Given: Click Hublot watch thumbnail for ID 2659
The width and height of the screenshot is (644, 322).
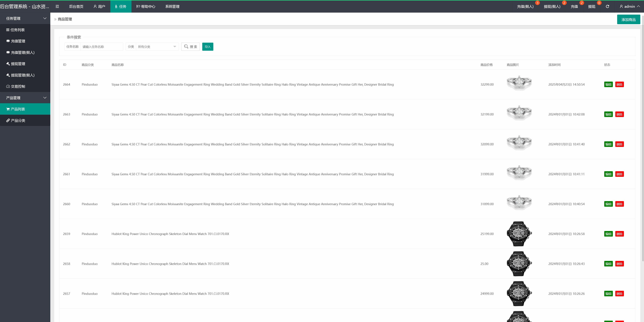Looking at the screenshot, I should tap(519, 234).
